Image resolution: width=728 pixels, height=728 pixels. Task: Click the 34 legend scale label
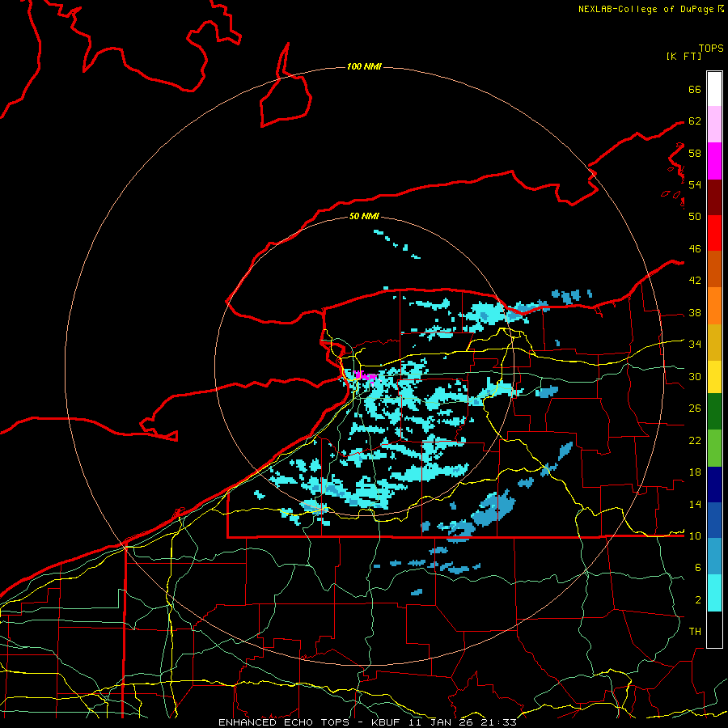(695, 345)
